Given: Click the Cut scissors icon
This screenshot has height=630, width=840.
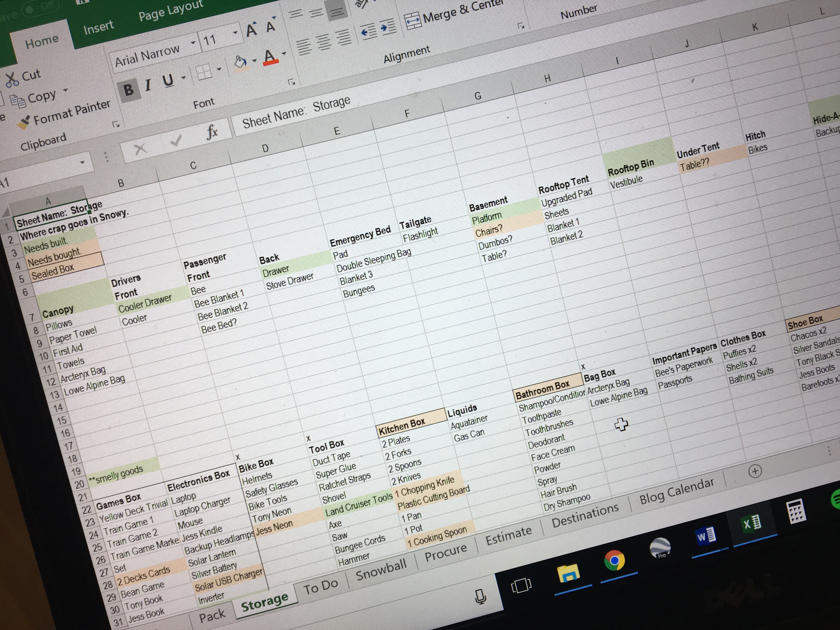Looking at the screenshot, I should point(12,79).
